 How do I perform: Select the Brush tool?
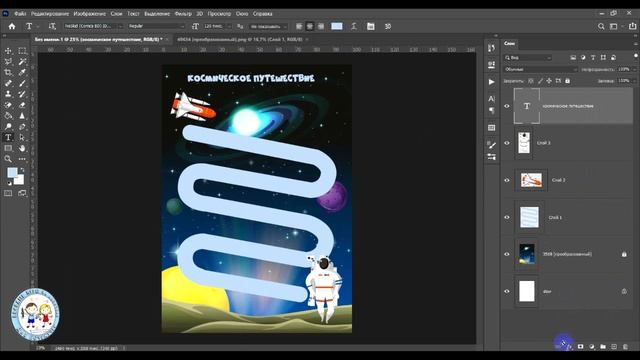[22, 83]
